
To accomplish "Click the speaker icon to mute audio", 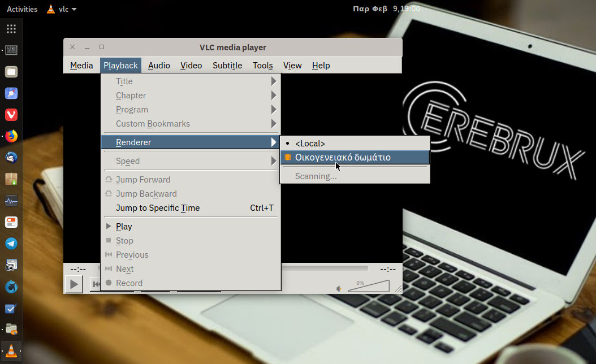I will [x=339, y=288].
